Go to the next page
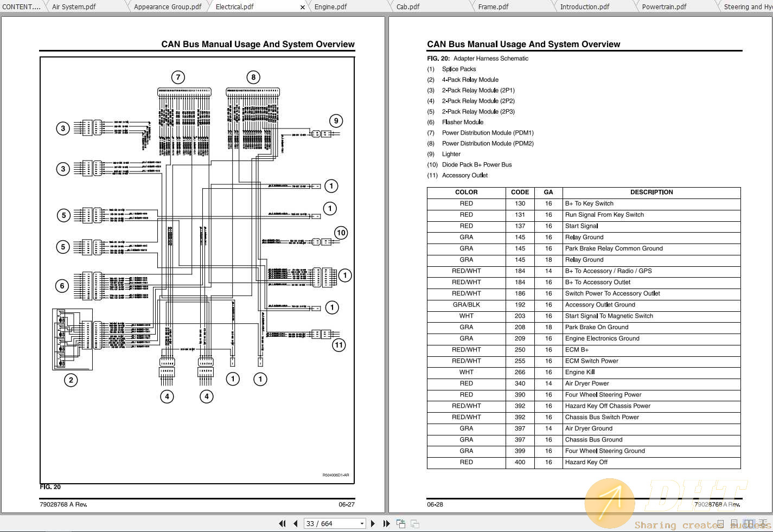 click(x=373, y=523)
